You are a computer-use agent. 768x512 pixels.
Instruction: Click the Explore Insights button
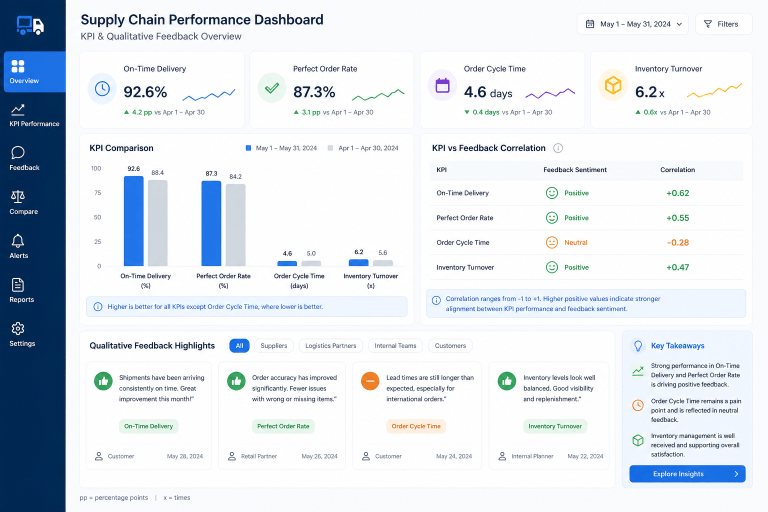687,474
